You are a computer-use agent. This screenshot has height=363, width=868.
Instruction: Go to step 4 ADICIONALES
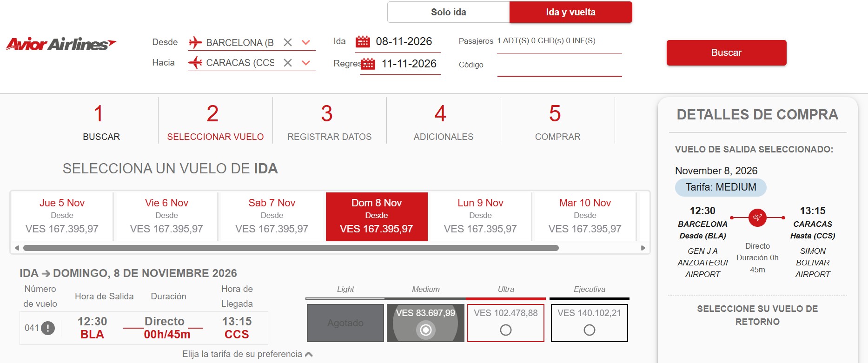click(x=444, y=122)
